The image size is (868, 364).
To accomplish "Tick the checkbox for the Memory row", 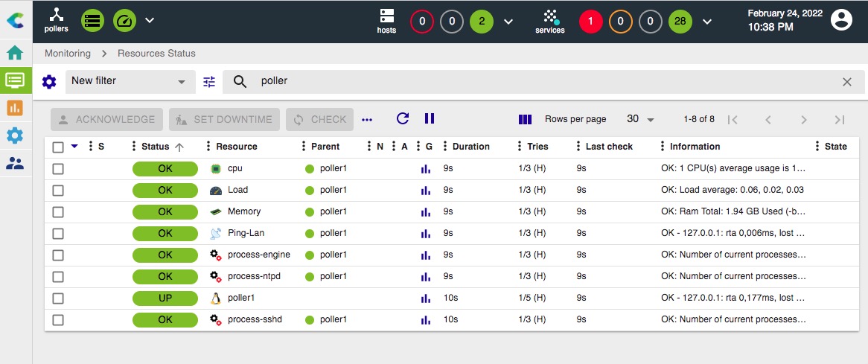I will [58, 212].
